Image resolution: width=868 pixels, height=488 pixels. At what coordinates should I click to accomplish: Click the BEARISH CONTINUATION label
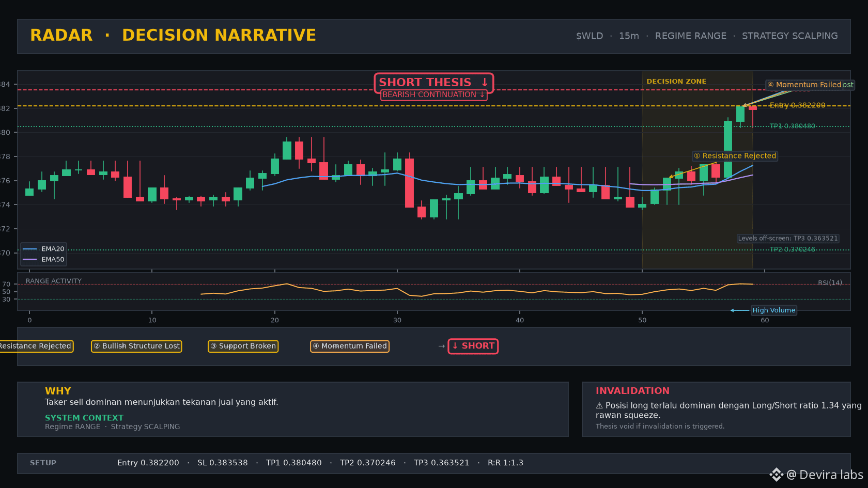(433, 95)
